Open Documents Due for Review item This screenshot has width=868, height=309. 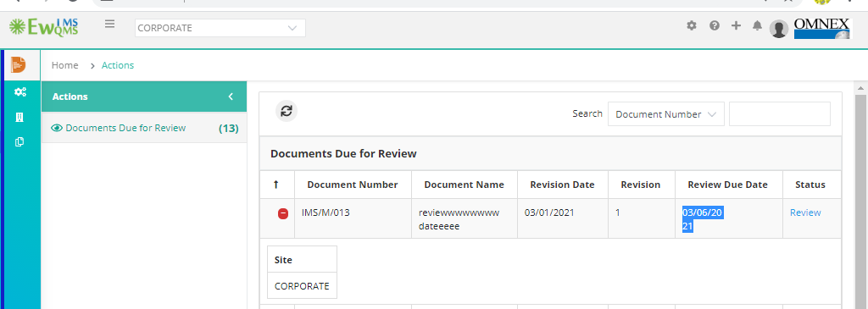144,128
